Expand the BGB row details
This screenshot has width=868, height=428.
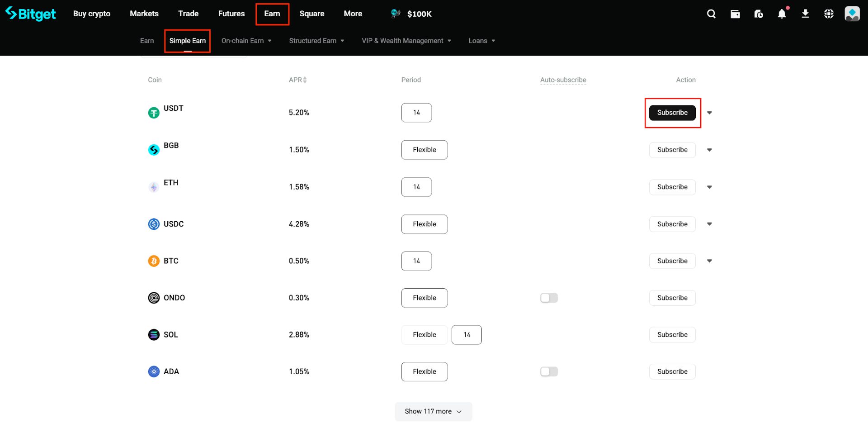click(x=709, y=150)
